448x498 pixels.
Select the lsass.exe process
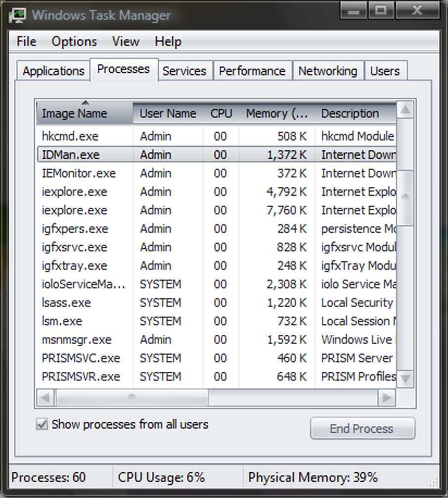click(217, 302)
